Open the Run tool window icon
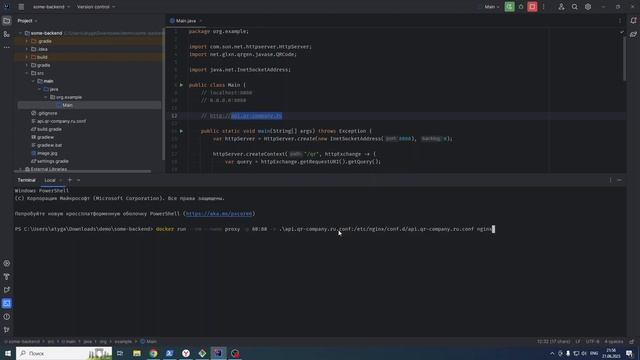Screen dimensions: 640x360 [7, 290]
